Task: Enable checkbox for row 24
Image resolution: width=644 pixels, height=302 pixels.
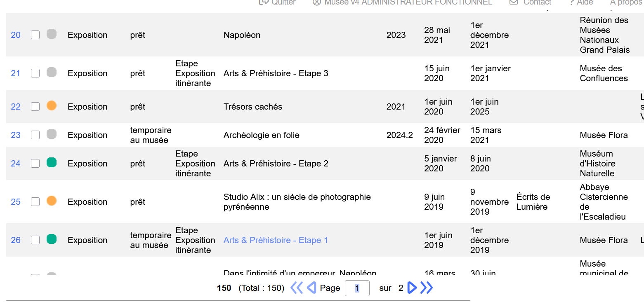Action: (35, 164)
